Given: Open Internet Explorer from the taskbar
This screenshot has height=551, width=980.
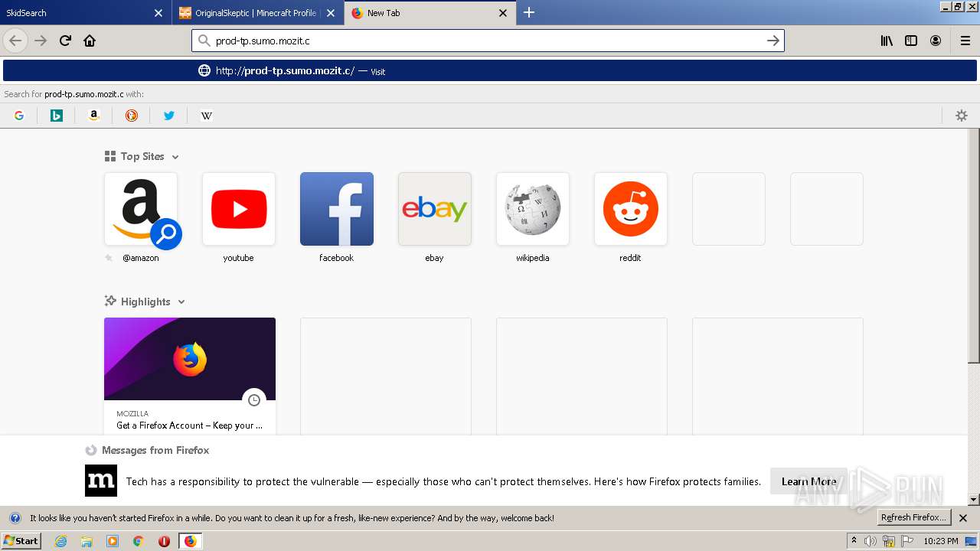Looking at the screenshot, I should click(61, 541).
